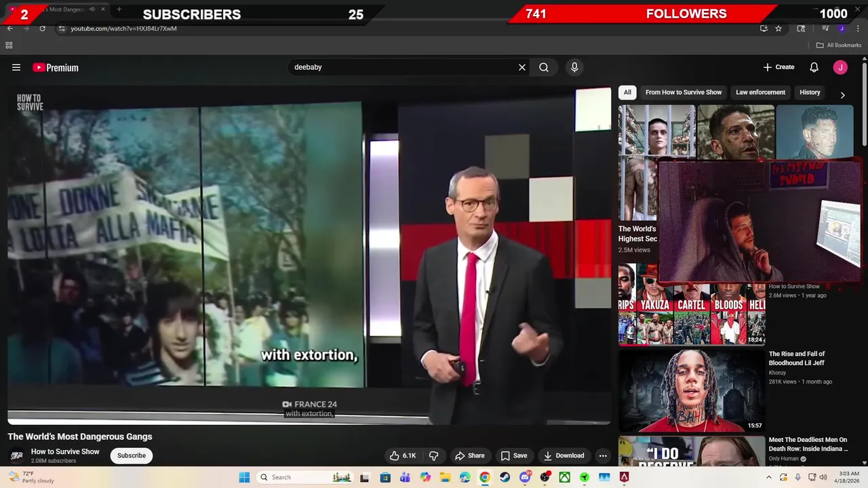Open Microsoft Store from the taskbar

click(385, 477)
